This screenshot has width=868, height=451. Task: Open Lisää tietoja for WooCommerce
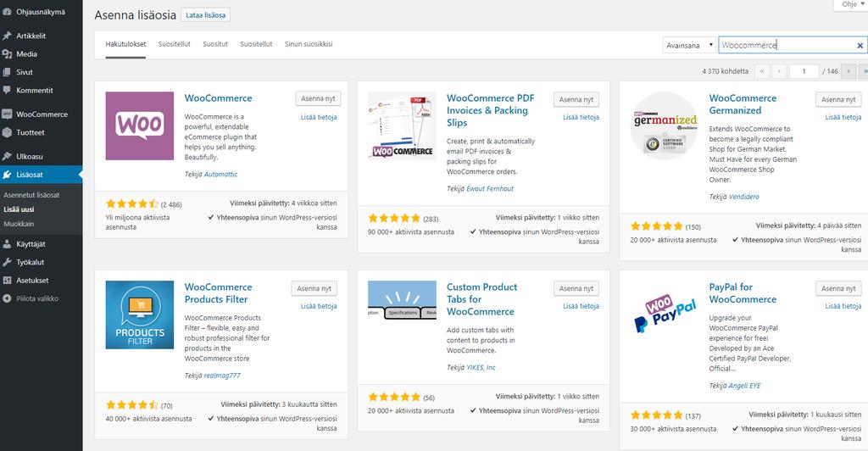click(x=319, y=117)
